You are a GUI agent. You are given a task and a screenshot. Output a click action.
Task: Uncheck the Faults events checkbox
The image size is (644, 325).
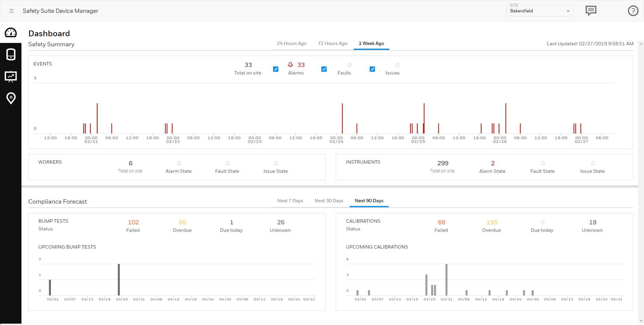click(324, 69)
